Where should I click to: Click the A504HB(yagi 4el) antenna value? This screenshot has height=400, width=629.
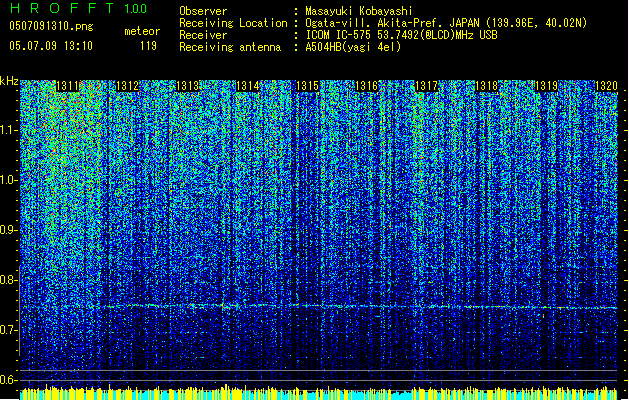(x=353, y=47)
